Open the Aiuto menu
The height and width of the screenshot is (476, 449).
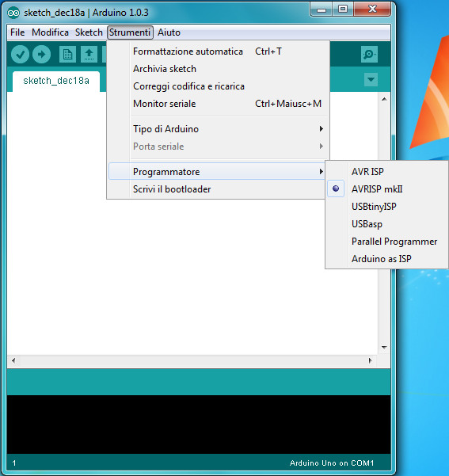169,32
